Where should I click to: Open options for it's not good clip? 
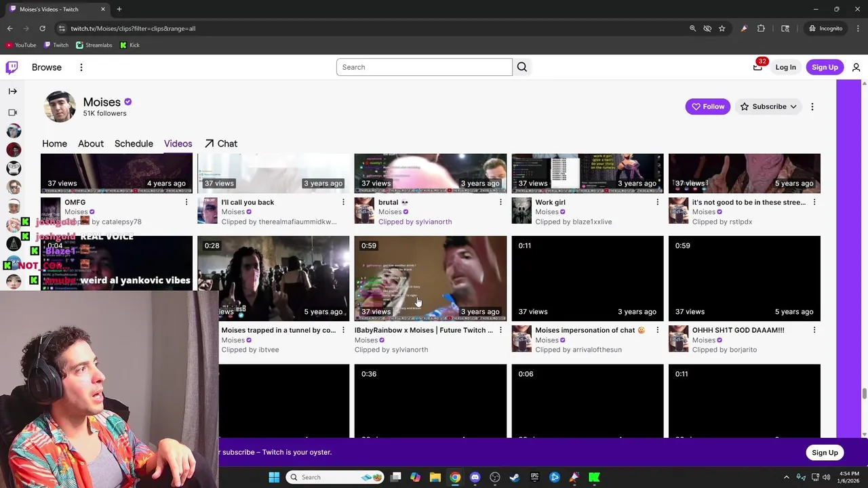814,202
